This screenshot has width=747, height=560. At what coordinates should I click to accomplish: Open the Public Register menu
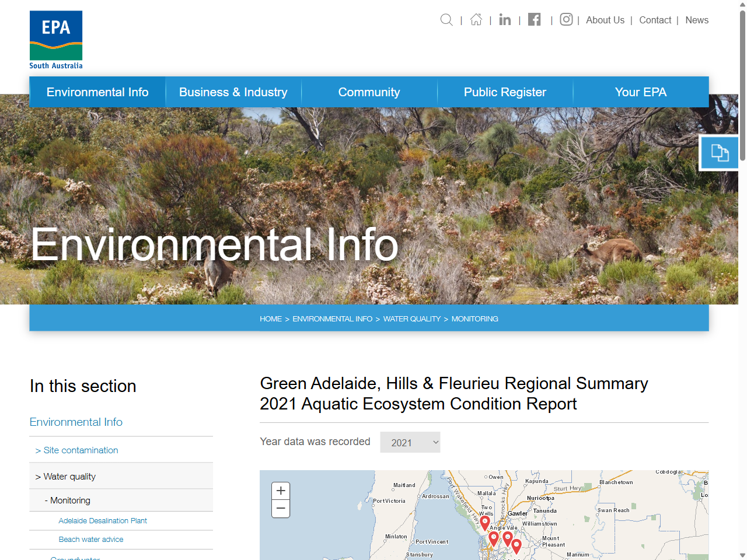tap(504, 92)
